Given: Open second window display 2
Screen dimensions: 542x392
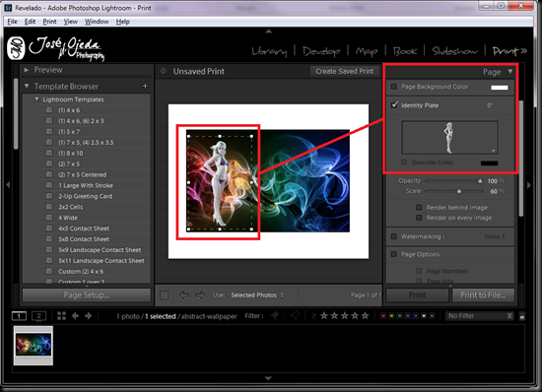Looking at the screenshot, I should tap(38, 316).
